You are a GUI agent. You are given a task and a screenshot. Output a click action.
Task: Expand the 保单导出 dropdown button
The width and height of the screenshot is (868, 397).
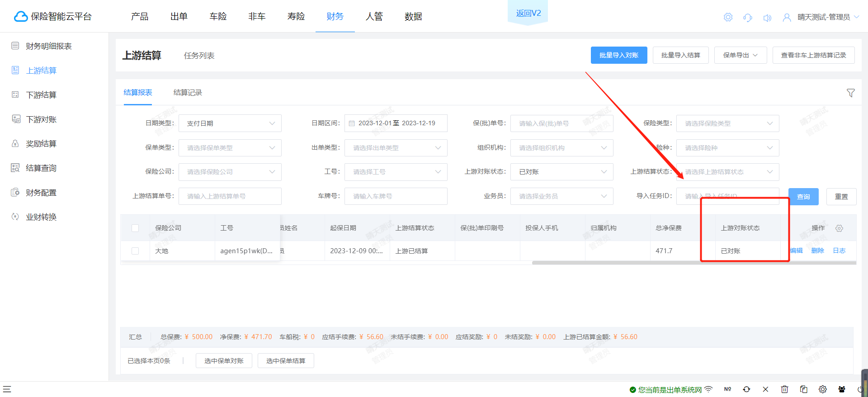coord(741,55)
